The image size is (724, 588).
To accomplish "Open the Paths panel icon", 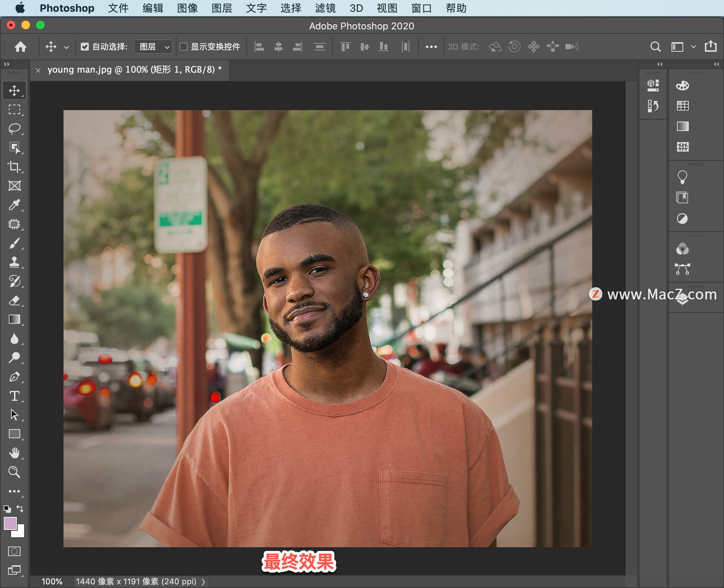I will coord(683,269).
